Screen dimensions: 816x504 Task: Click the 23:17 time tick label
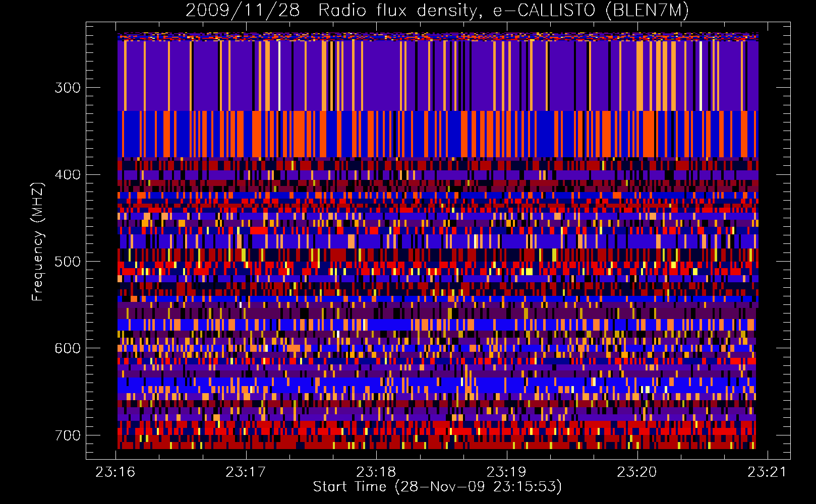coord(246,472)
